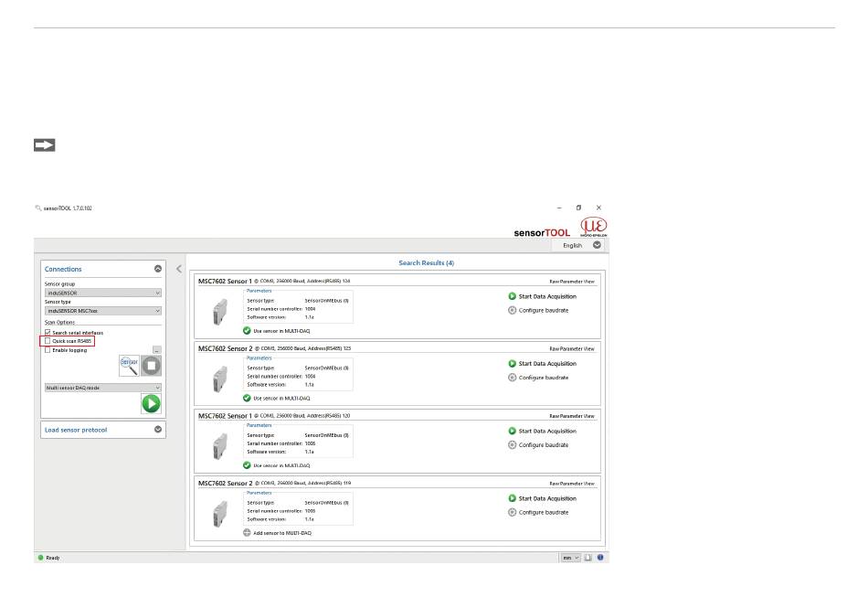Click the sensor image for address 120
Viewport: 868px width, 608px height.
pyautogui.click(x=220, y=446)
